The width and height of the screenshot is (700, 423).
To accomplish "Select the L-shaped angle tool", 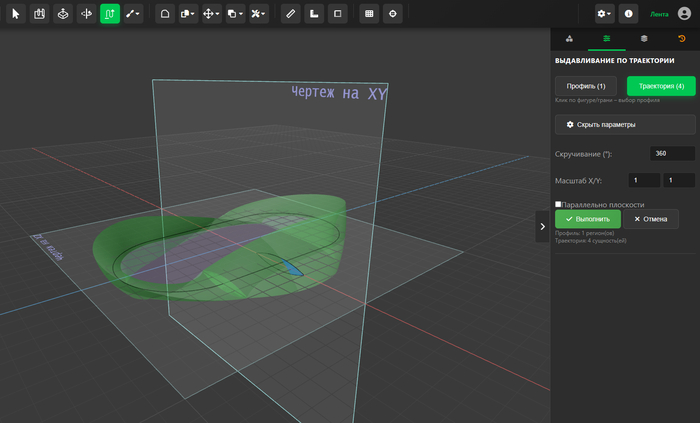I will [x=314, y=14].
